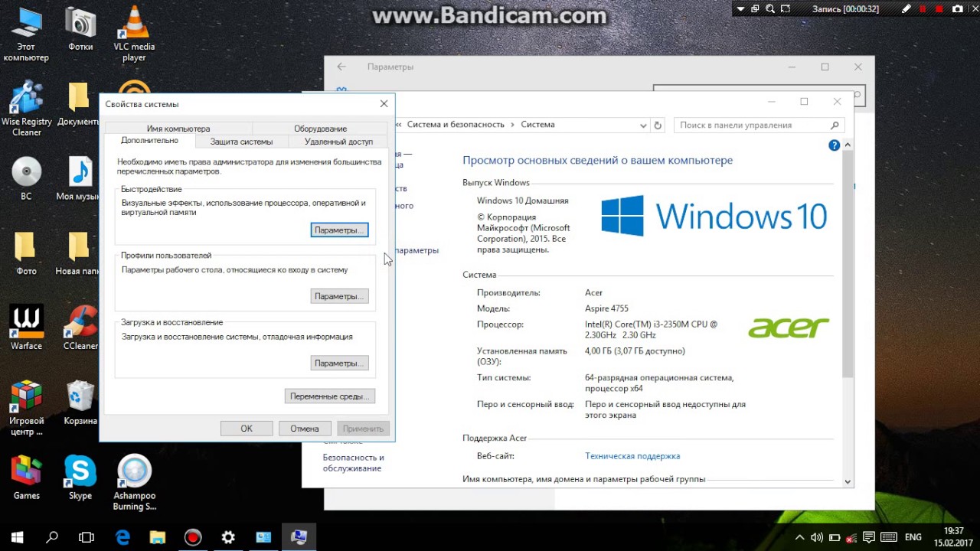
Task: Click volume speaker icon in system tray
Action: (817, 537)
